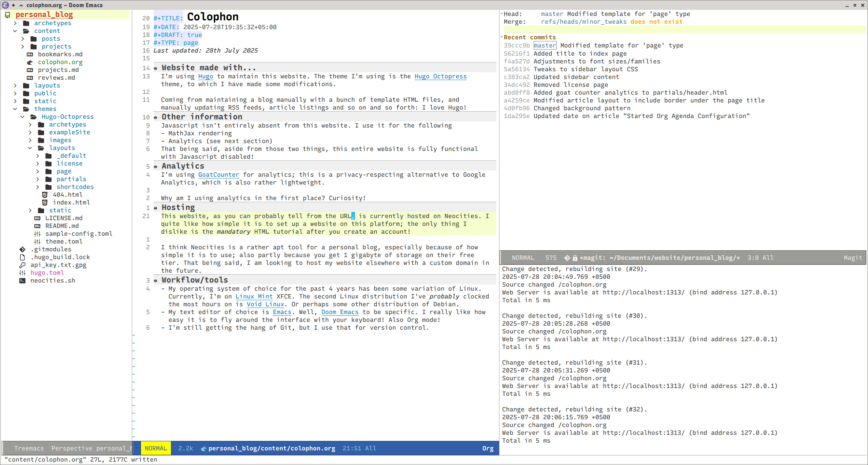The image size is (868, 465).
Task: Click the Treemacs label in the sidebar modeline
Action: [29, 448]
